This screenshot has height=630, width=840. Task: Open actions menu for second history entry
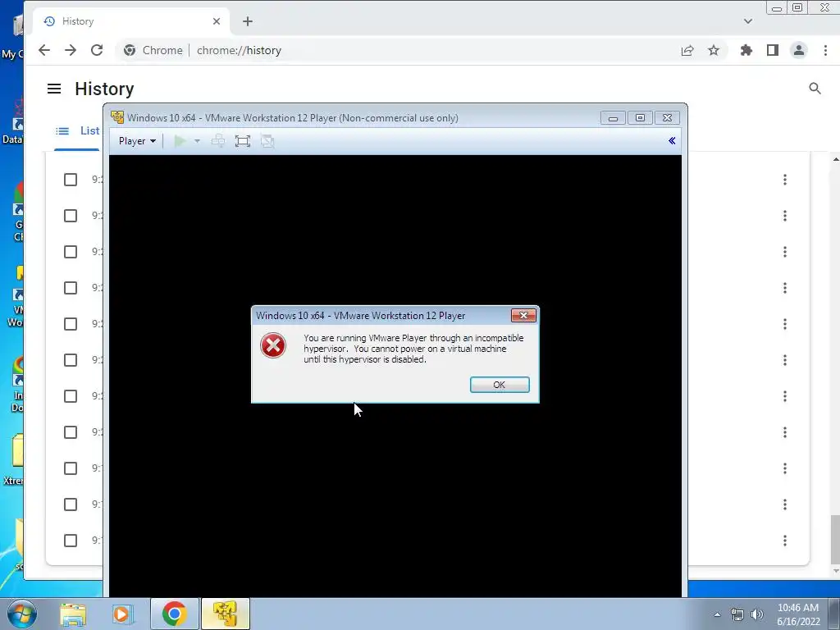(785, 216)
